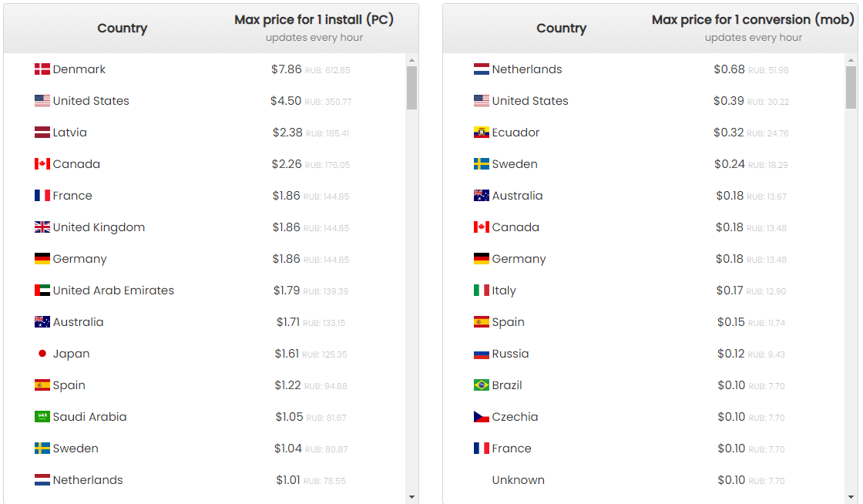The width and height of the screenshot is (863, 504).
Task: Click the Saudi Arabia flag icon
Action: 42,417
